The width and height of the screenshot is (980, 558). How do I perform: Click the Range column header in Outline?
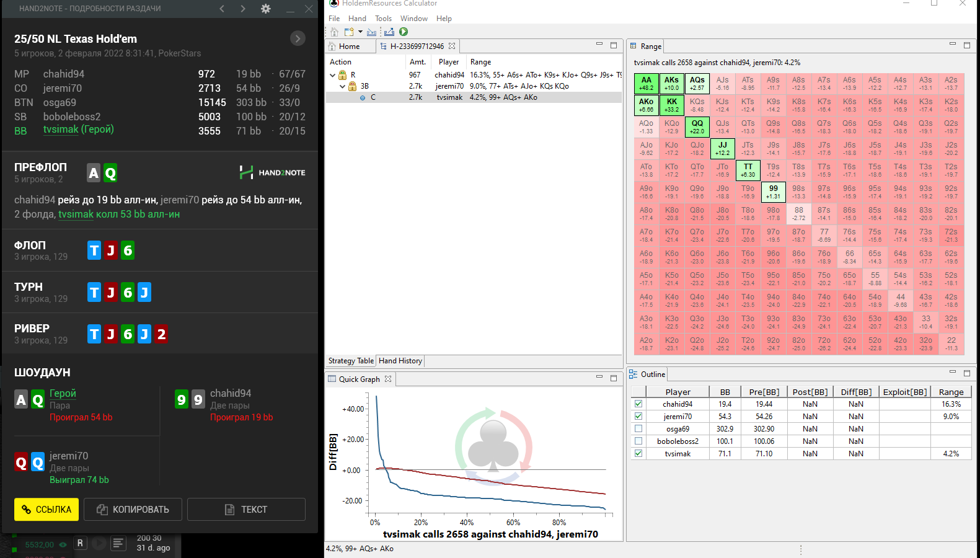click(951, 392)
